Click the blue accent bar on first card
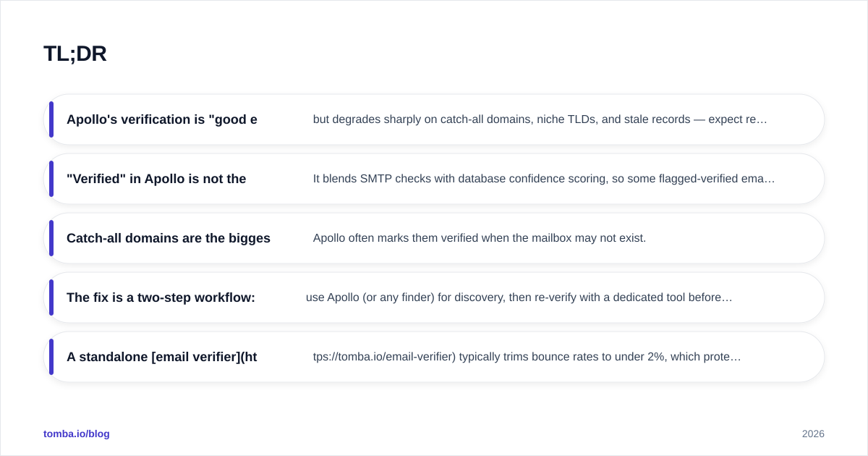Viewport: 868px width, 456px height. (51, 119)
